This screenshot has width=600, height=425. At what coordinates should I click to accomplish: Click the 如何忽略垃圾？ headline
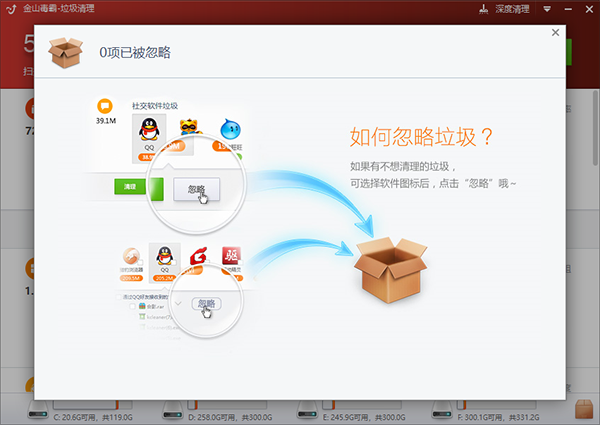pyautogui.click(x=422, y=137)
